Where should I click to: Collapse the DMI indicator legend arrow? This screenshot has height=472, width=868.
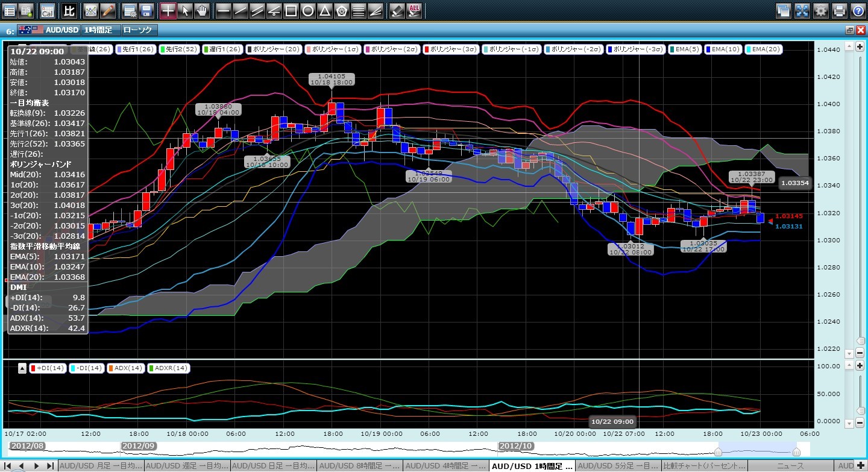[x=22, y=368]
